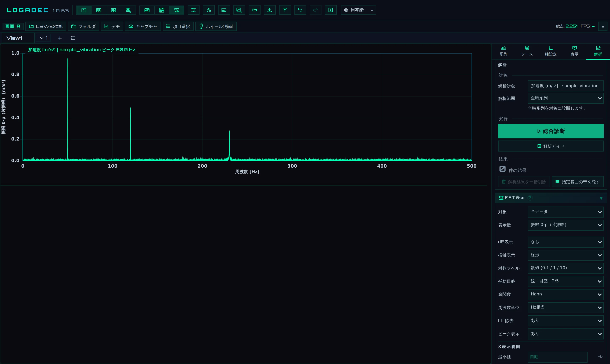This screenshot has height=364, width=610.
Task: Expand the View1 count dropdown
Action: click(x=43, y=38)
